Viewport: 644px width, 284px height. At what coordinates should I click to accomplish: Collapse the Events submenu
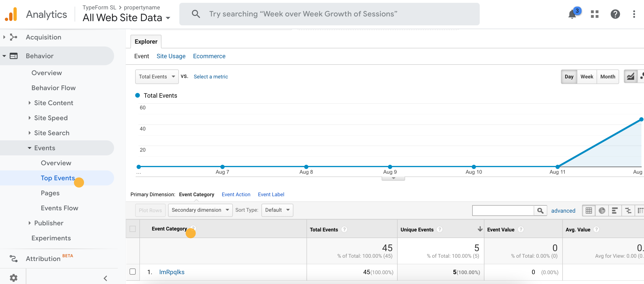(x=29, y=148)
